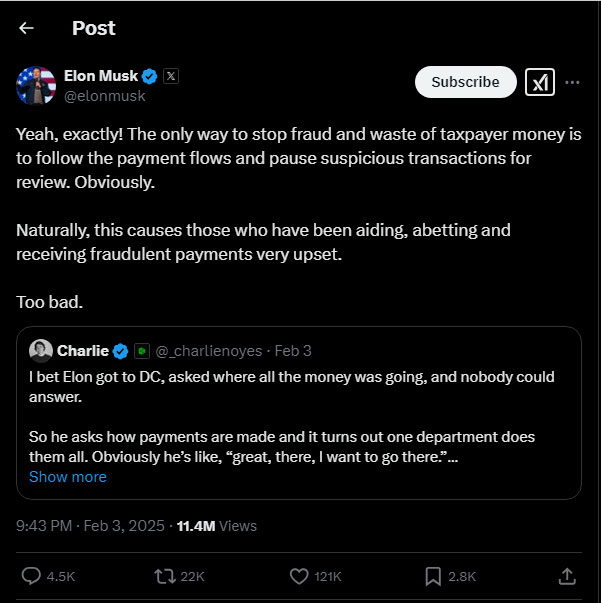
Task: Open the three-dot more options menu
Action: 572,82
